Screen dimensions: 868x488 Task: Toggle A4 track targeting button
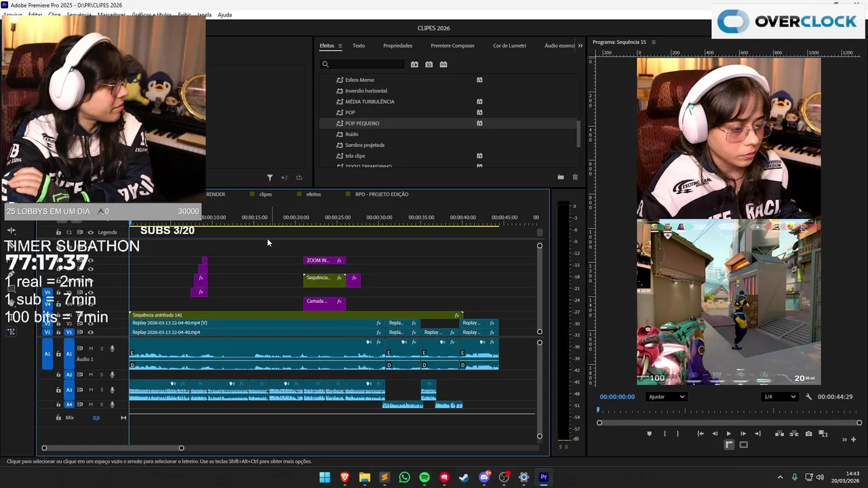point(68,405)
